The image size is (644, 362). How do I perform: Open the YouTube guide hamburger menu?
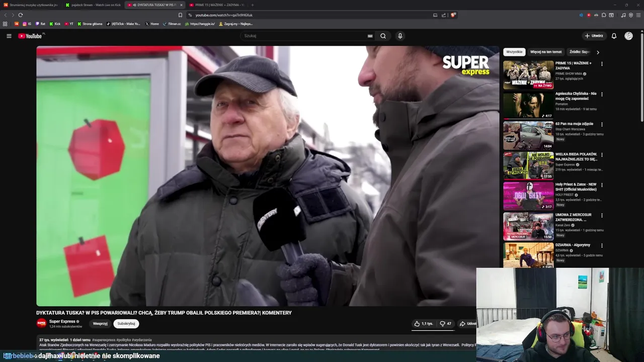point(9,36)
